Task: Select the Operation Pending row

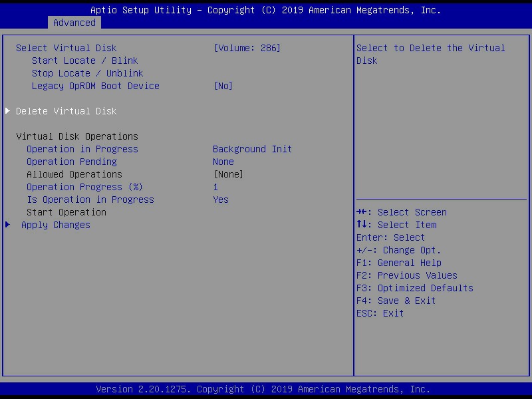Action: pyautogui.click(x=72, y=162)
